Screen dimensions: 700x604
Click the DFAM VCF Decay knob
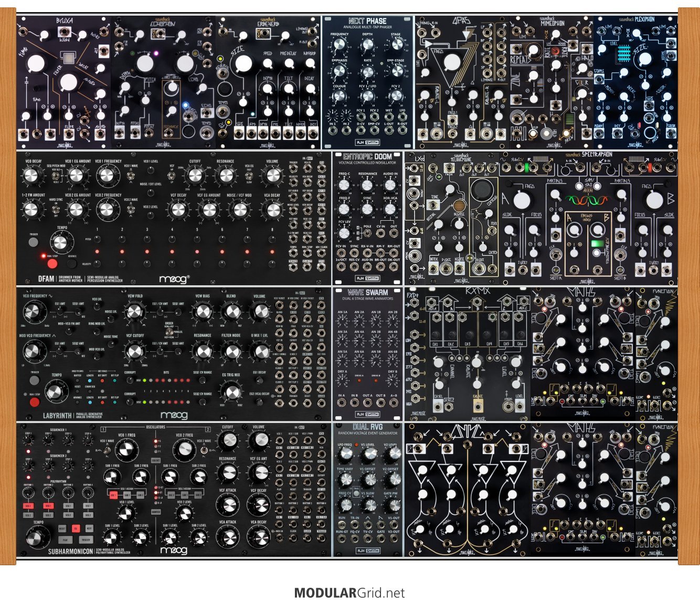coord(178,210)
